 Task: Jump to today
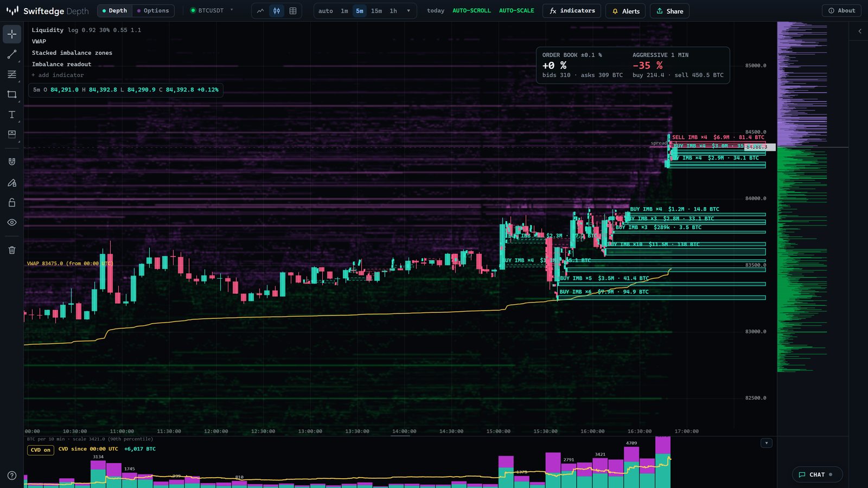click(436, 11)
